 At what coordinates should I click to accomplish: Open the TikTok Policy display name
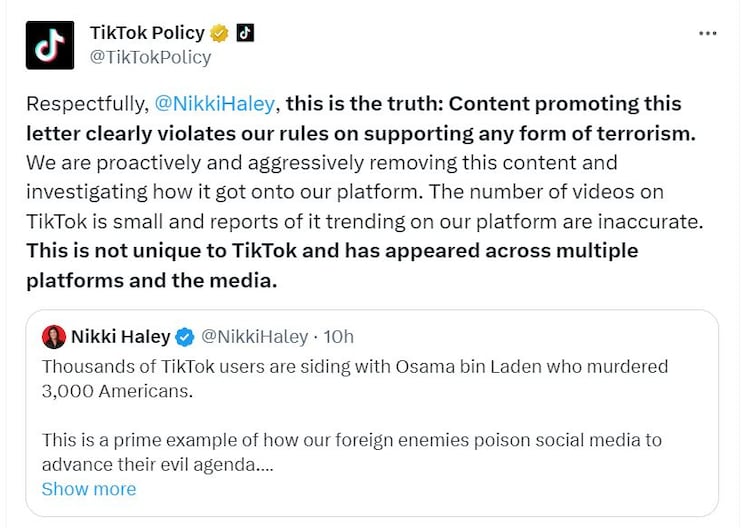click(x=147, y=33)
